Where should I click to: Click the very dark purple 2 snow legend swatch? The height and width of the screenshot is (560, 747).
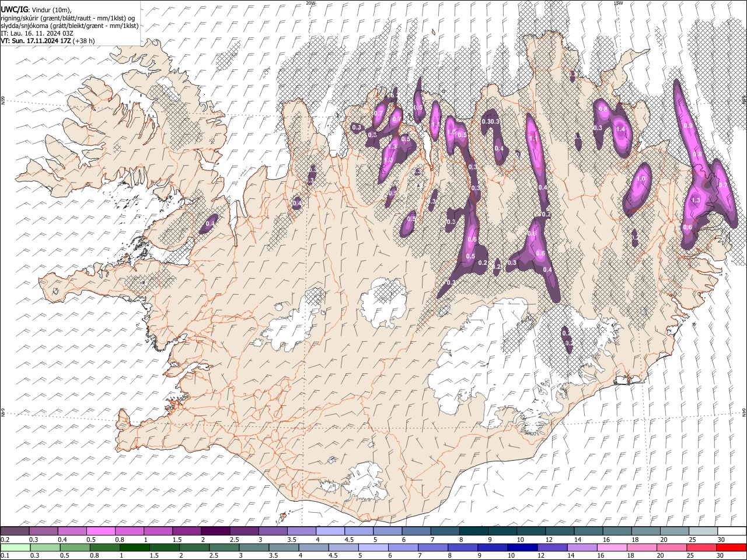point(215,531)
